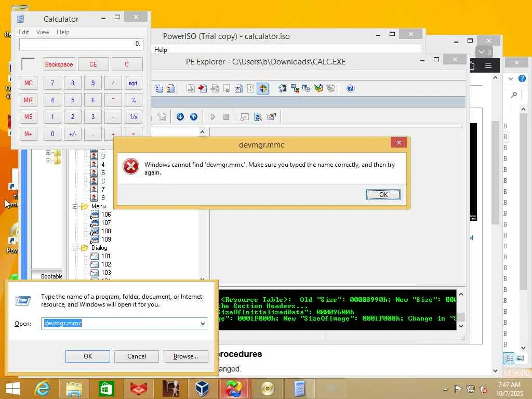Click the Windows Start button
532x399 pixels.
pos(13,389)
